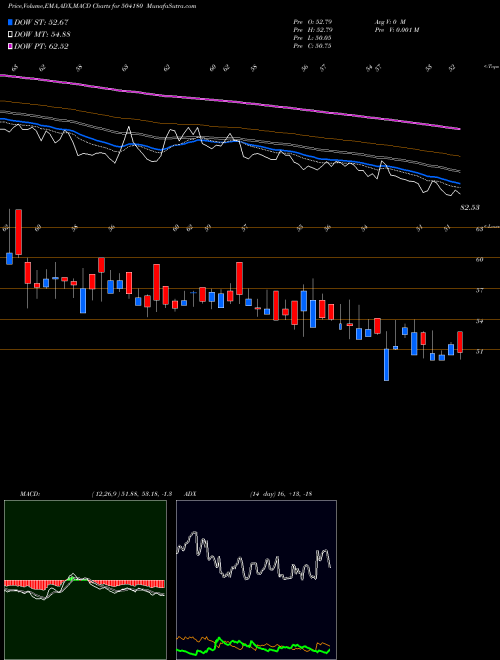
Task: Click the MACD parameters '(12,26,9)' text
Action: click(104, 494)
